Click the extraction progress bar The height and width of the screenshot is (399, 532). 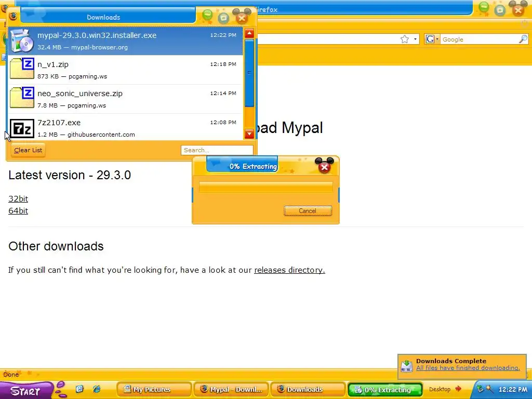[x=265, y=187]
